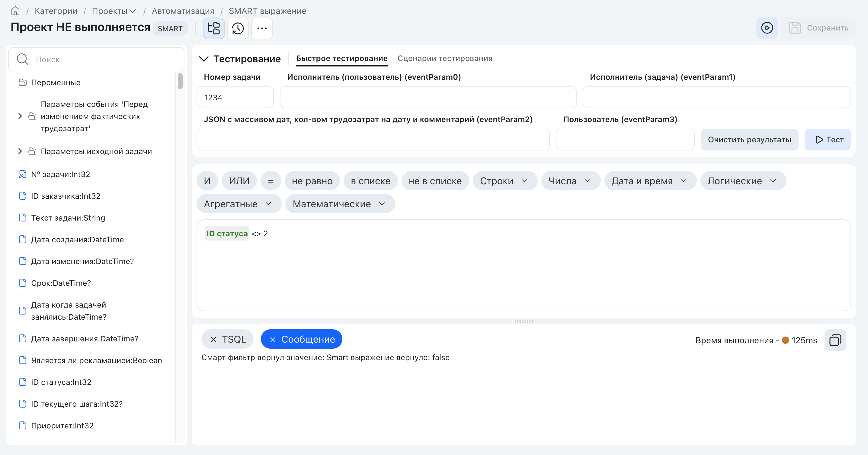Click the magnifier search icon
Viewport: 868px width, 455px height.
(23, 59)
